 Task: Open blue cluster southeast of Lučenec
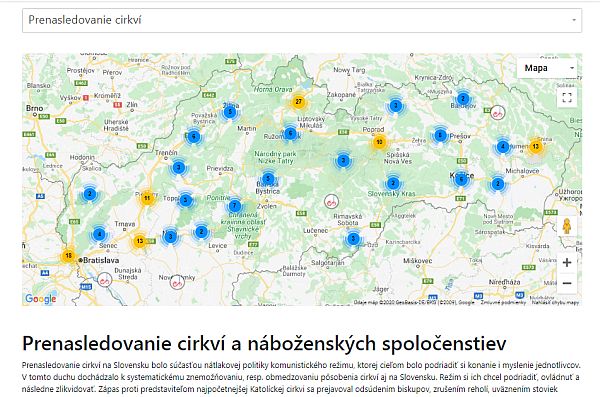click(x=353, y=239)
